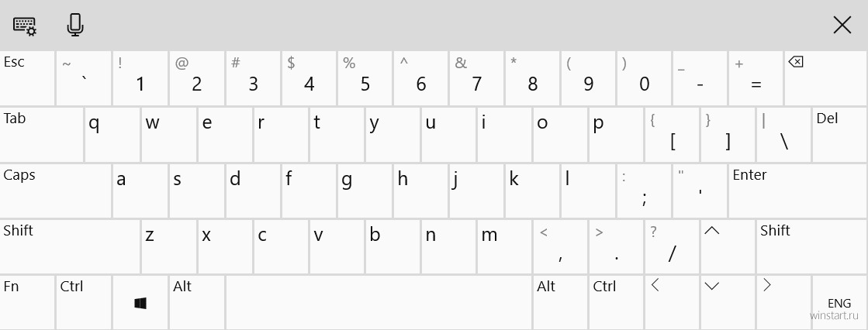868x330 pixels.
Task: Tap the up arrow key
Action: [x=728, y=246]
